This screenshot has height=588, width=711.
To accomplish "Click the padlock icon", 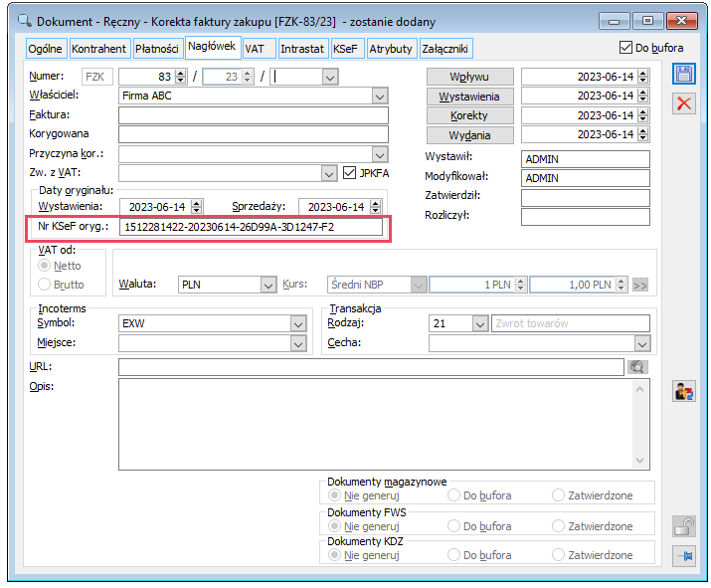I will [x=683, y=526].
